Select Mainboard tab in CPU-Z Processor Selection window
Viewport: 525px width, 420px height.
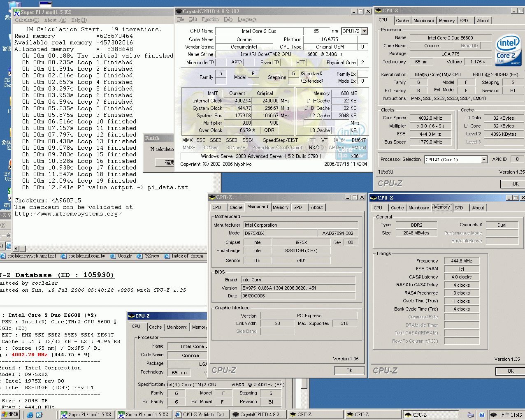(424, 21)
